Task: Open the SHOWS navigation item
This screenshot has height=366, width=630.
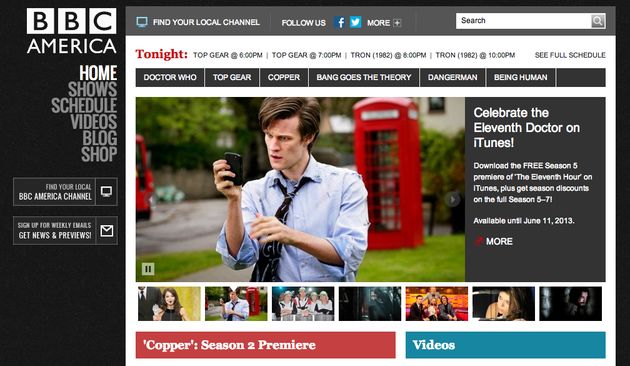Action: [92, 89]
